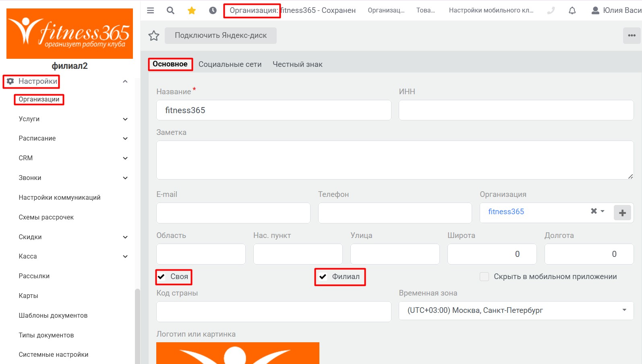Collapse the Настройки section chevron
642x364 pixels.
(125, 81)
